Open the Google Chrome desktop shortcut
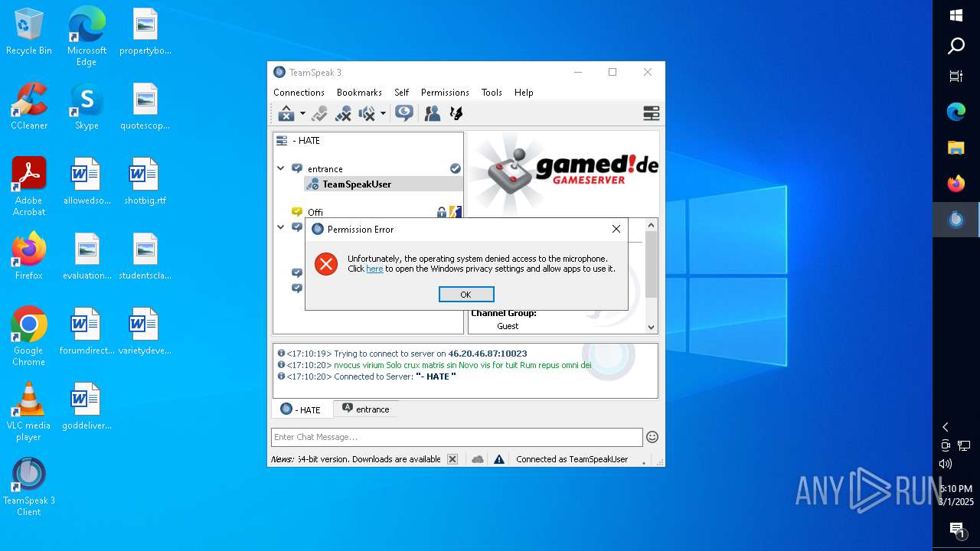Screen dimensions: 980x551 pyautogui.click(x=29, y=337)
